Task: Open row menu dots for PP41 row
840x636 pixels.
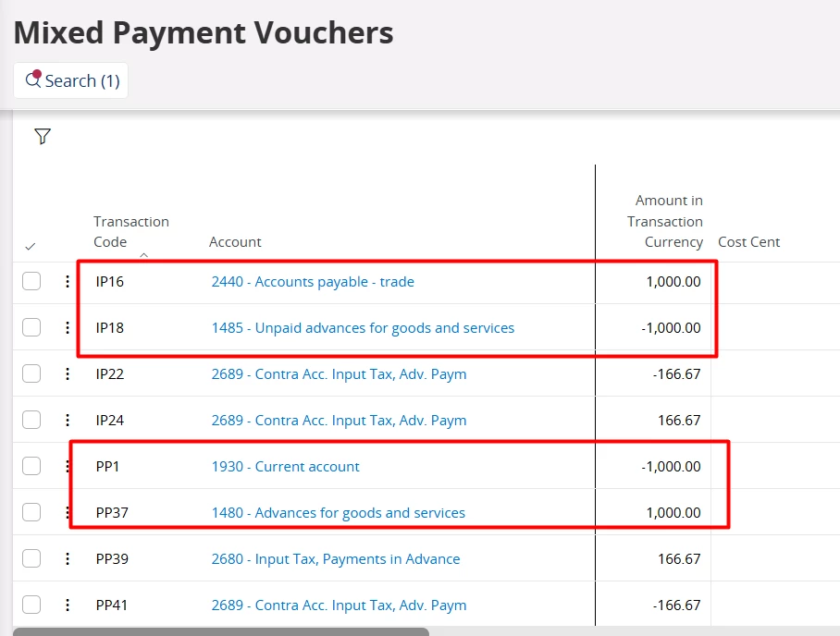Action: (68, 605)
